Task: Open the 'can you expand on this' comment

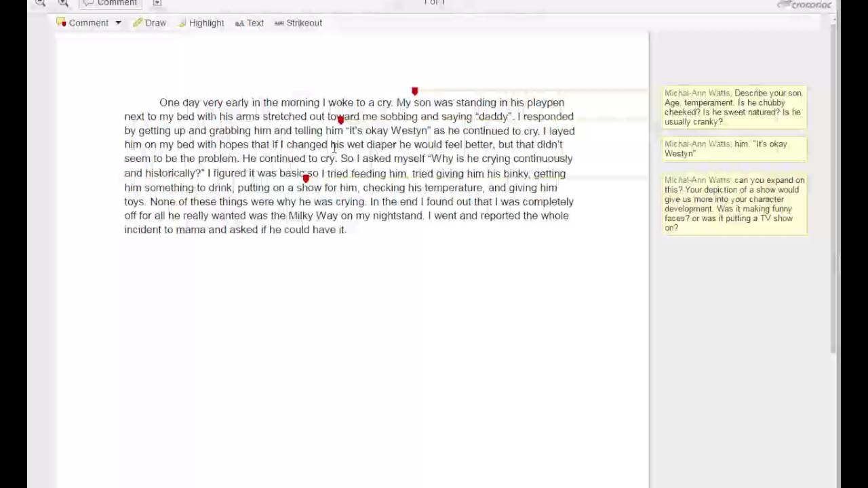Action: coord(734,203)
